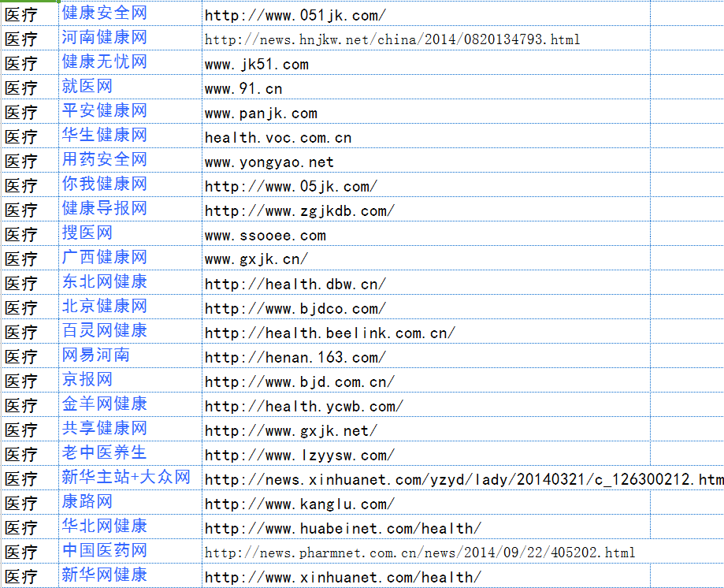This screenshot has width=724, height=588.
Task: Select the '中国医药网' cell
Action: [130, 552]
